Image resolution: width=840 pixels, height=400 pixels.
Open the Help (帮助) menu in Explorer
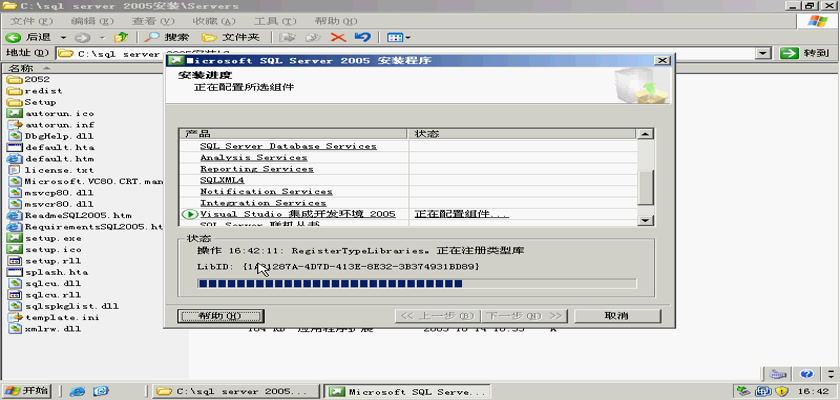click(335, 21)
